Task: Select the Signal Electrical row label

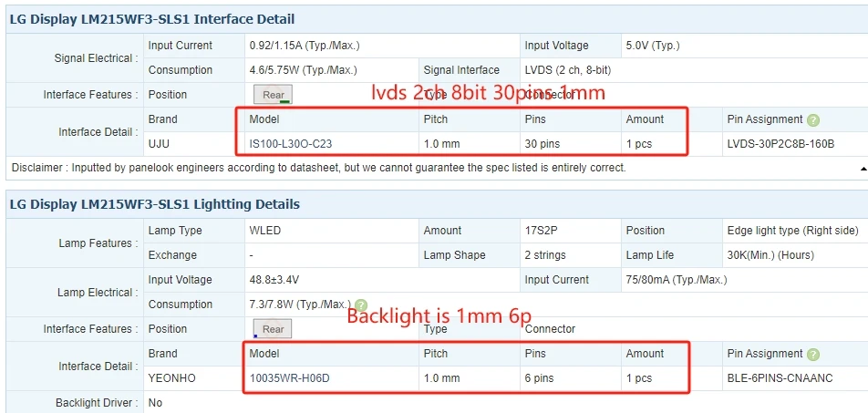Action: click(x=97, y=58)
